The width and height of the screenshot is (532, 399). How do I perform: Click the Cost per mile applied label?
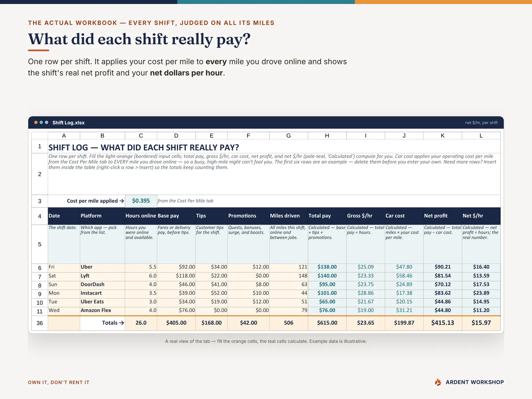click(x=95, y=201)
